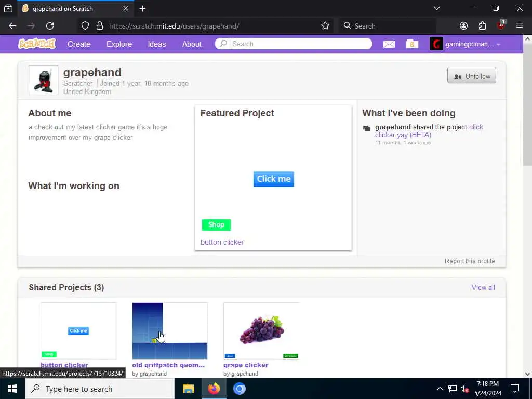The height and width of the screenshot is (399, 532).
Task: Click the taskbar clock and date
Action: [487, 389]
